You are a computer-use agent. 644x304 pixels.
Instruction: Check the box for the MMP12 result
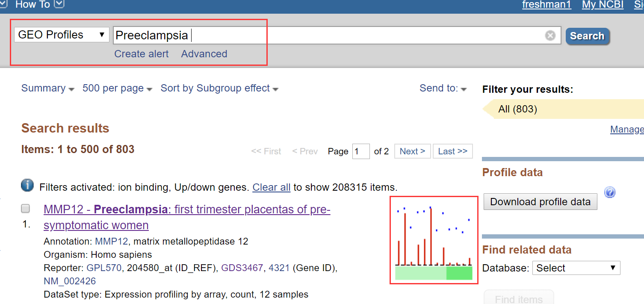click(26, 209)
